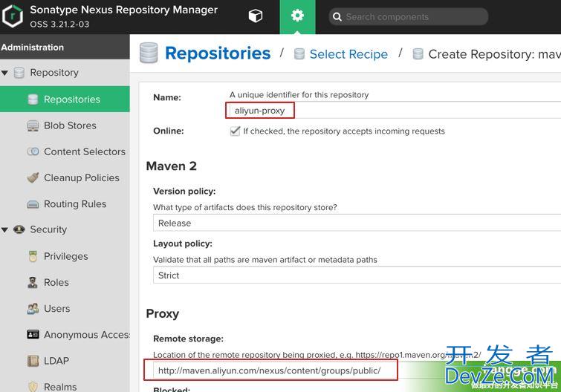The image size is (561, 392).
Task: Click the Nexus hexagon logo
Action: point(13,16)
